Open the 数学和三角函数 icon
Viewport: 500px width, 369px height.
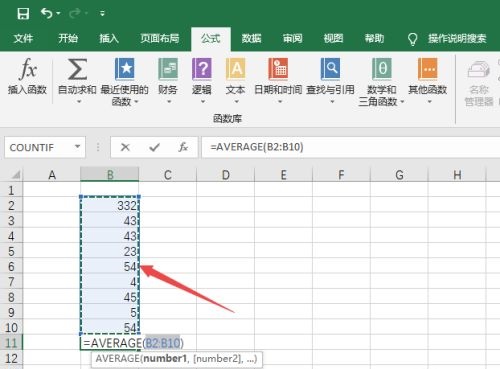pos(382,69)
